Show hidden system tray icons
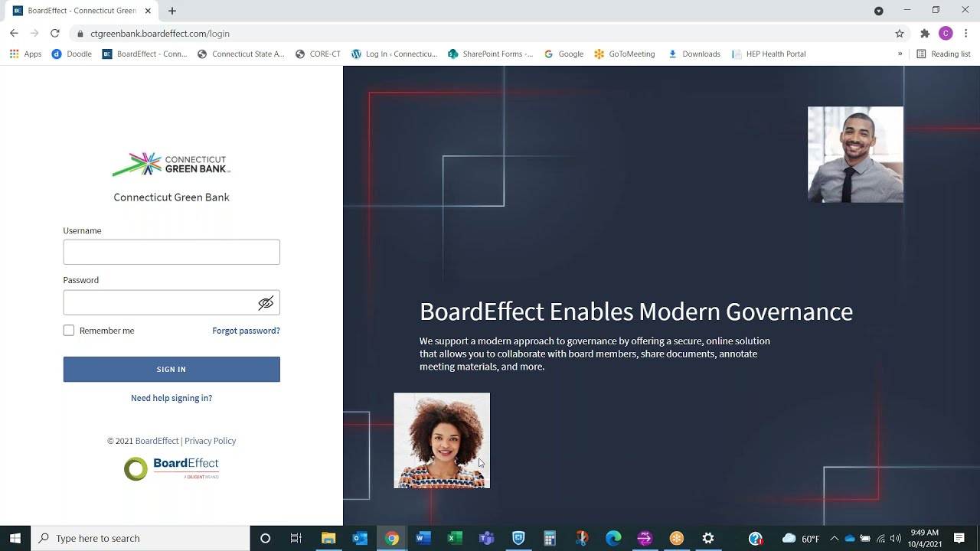Image resolution: width=980 pixels, height=551 pixels. pyautogui.click(x=835, y=538)
